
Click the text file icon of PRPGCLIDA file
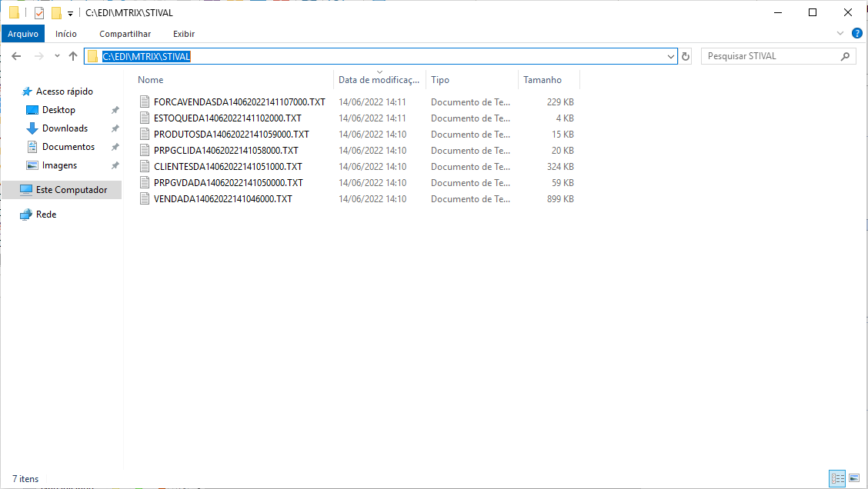[145, 150]
